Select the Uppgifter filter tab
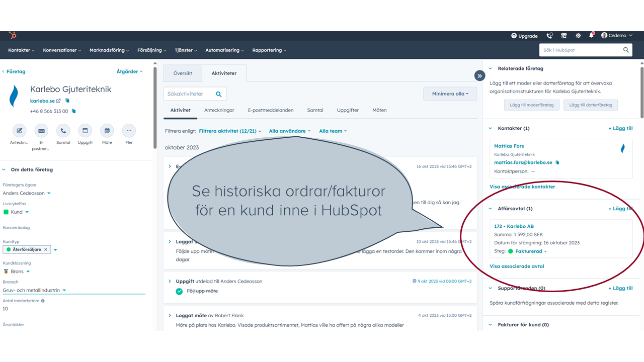 [x=348, y=110]
